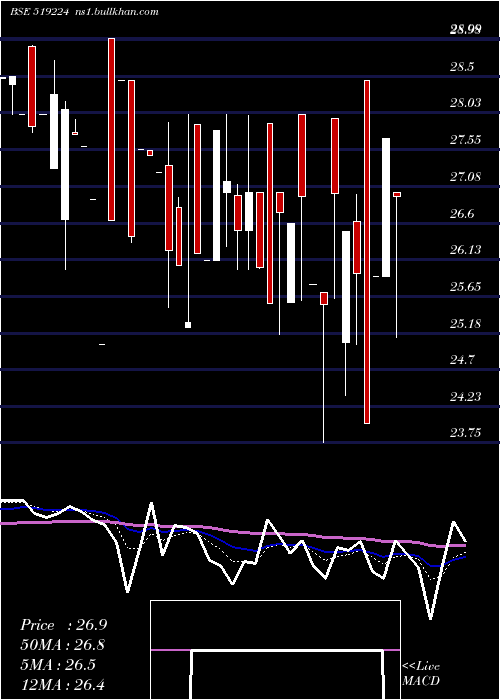Click the <<Live MACD label
Image resolution: width=500 pixels, height=700 pixels.
tap(421, 673)
